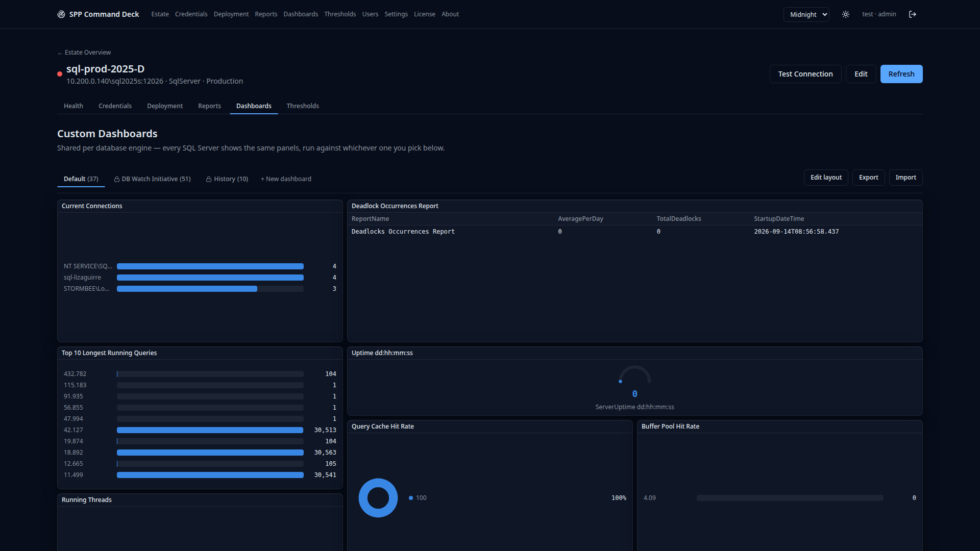Click the test · admin user label

pyautogui.click(x=879, y=14)
